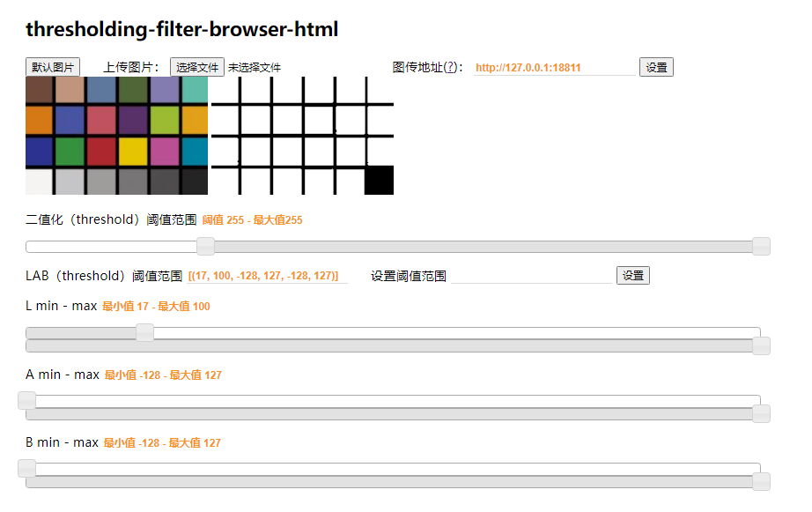Click the binarization threshold slider handle
812x512 pixels.
[x=205, y=247]
